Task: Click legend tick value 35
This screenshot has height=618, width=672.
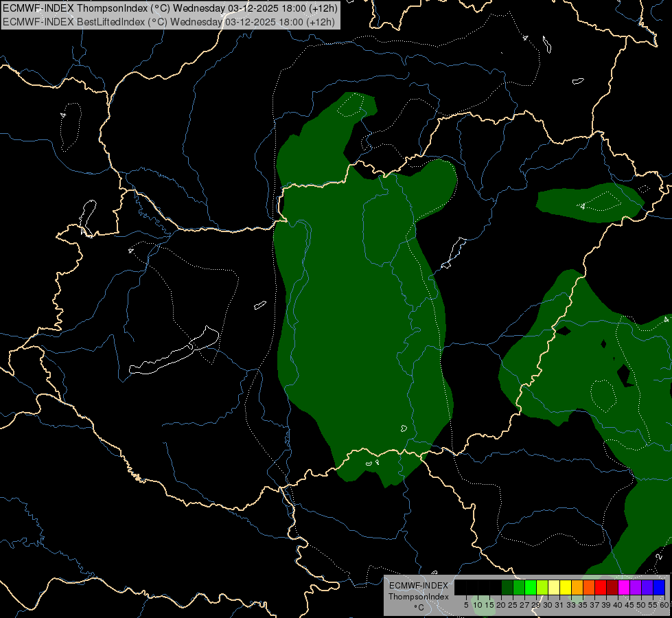Action: click(583, 605)
